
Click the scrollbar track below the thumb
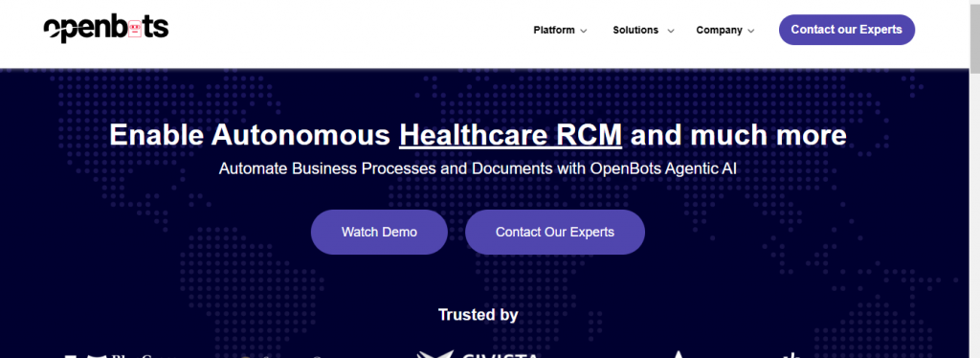coord(974,213)
